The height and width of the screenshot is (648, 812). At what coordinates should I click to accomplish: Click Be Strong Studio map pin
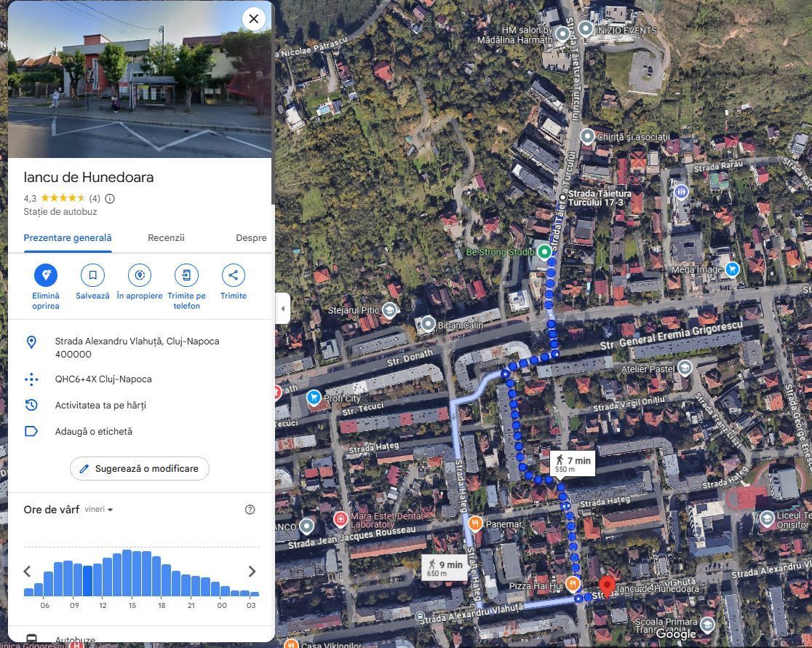[x=544, y=252]
